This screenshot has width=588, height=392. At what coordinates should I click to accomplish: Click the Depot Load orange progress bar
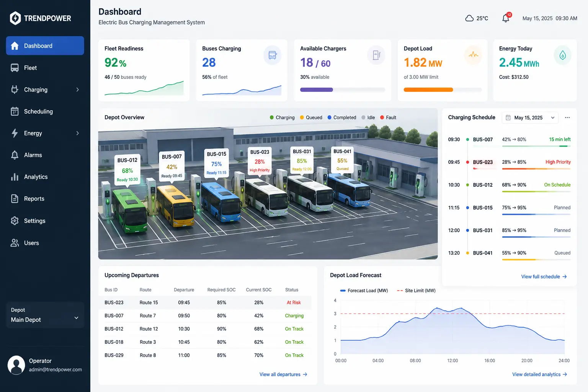428,90
